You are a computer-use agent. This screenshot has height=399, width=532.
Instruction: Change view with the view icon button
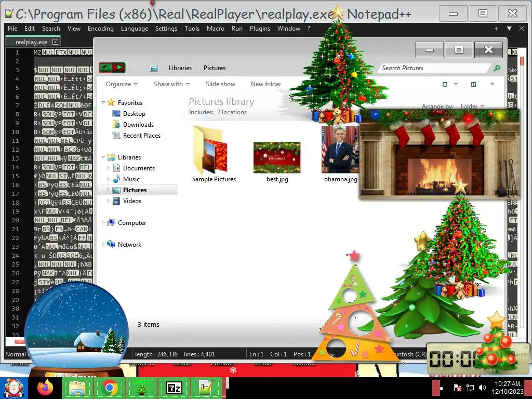pos(445,85)
